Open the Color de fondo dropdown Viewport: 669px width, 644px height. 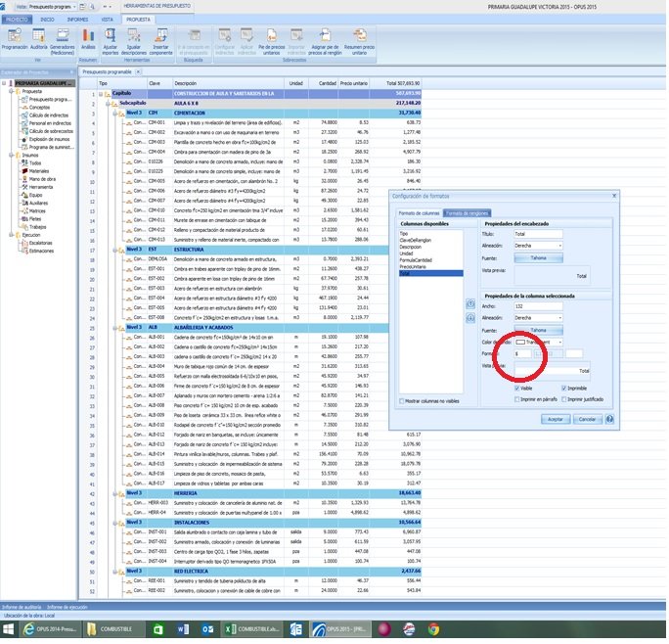coord(540,343)
